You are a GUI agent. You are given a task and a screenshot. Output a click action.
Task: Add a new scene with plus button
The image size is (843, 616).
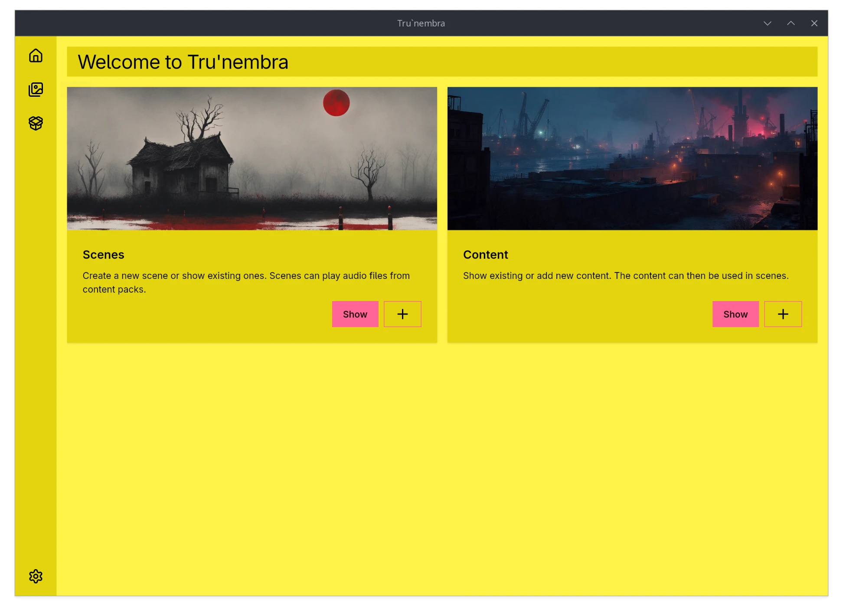pyautogui.click(x=402, y=314)
